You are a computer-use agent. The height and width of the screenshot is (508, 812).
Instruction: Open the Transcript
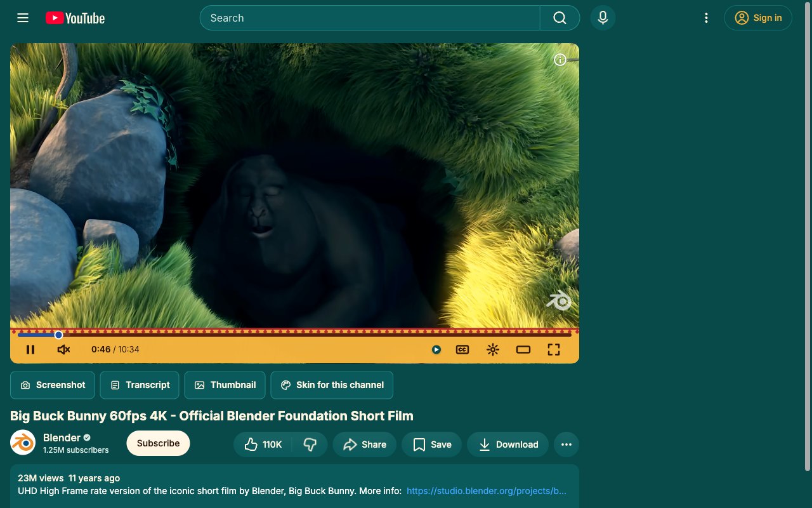(140, 385)
